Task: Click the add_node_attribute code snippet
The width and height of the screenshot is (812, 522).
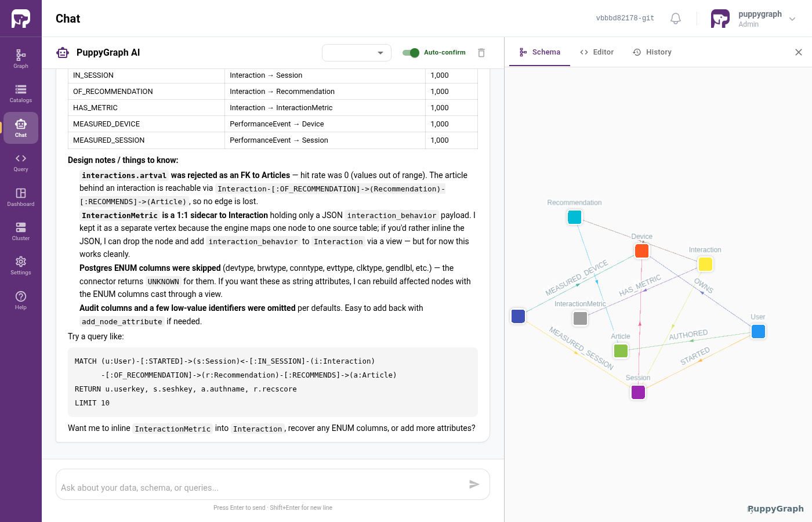Action: 122,322
